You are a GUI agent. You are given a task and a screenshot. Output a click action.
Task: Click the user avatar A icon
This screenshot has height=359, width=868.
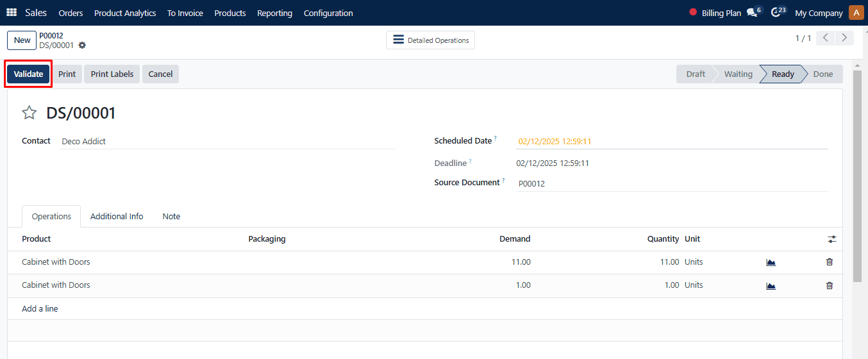tap(856, 13)
